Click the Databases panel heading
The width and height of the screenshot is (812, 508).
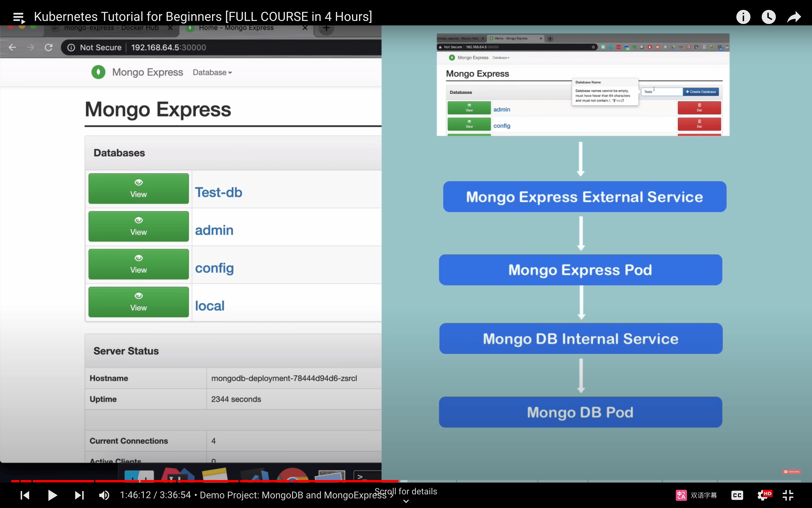tap(119, 153)
